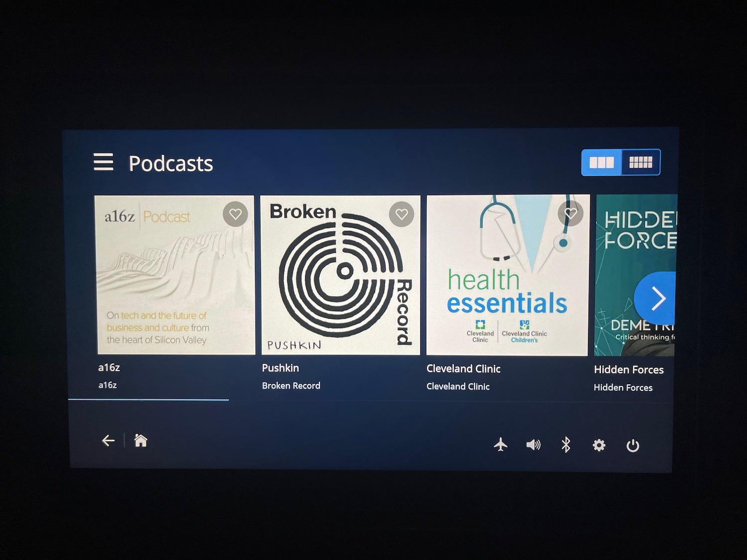Show next podcasts with the right arrow

tap(655, 299)
